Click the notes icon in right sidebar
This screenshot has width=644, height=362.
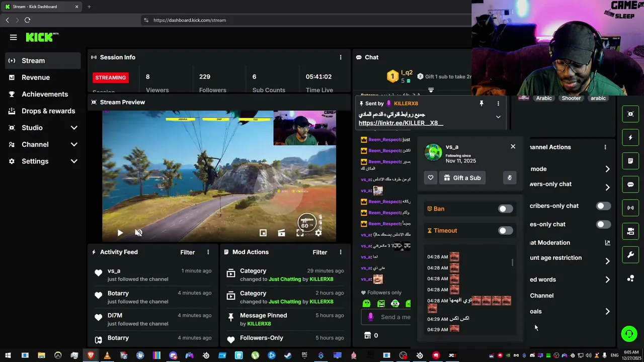[630, 161]
